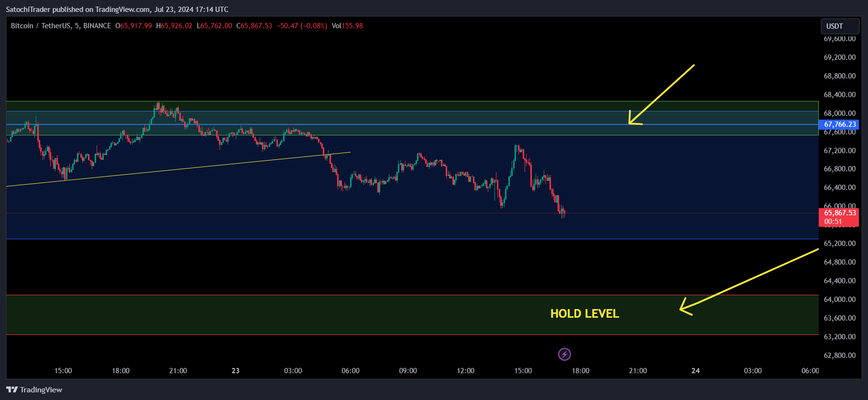Click the 62,800.00 price axis label

(839, 356)
